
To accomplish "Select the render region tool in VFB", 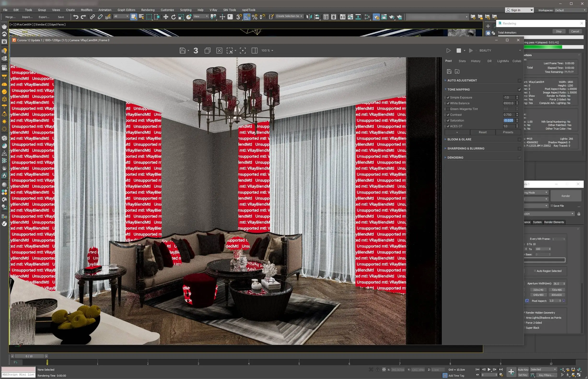I will pos(229,51).
